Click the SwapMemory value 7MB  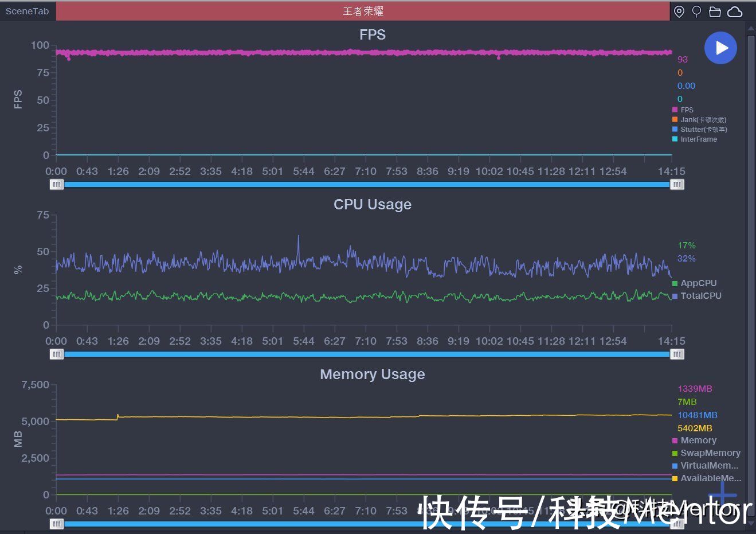click(687, 402)
